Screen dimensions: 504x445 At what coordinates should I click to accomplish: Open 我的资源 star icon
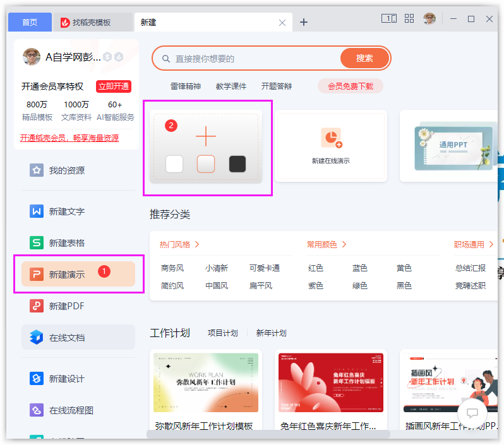[x=37, y=170]
